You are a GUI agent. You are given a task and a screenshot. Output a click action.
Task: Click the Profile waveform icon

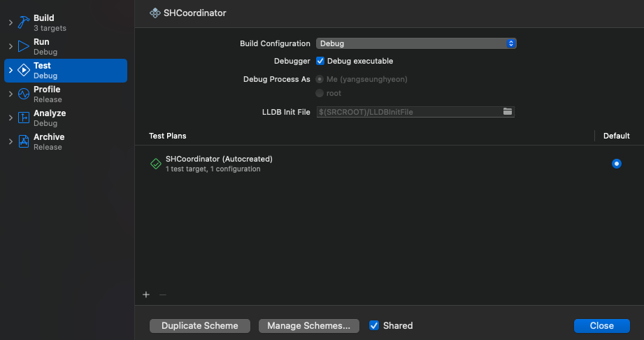[x=23, y=94]
